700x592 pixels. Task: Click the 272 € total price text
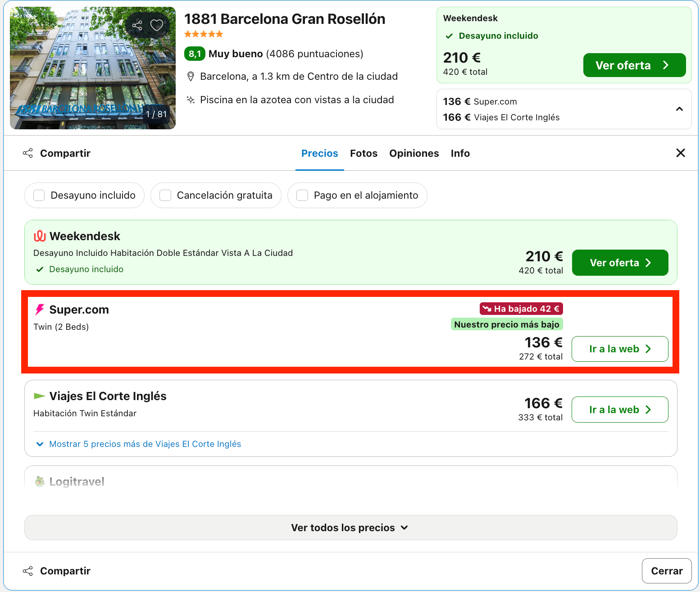(541, 357)
